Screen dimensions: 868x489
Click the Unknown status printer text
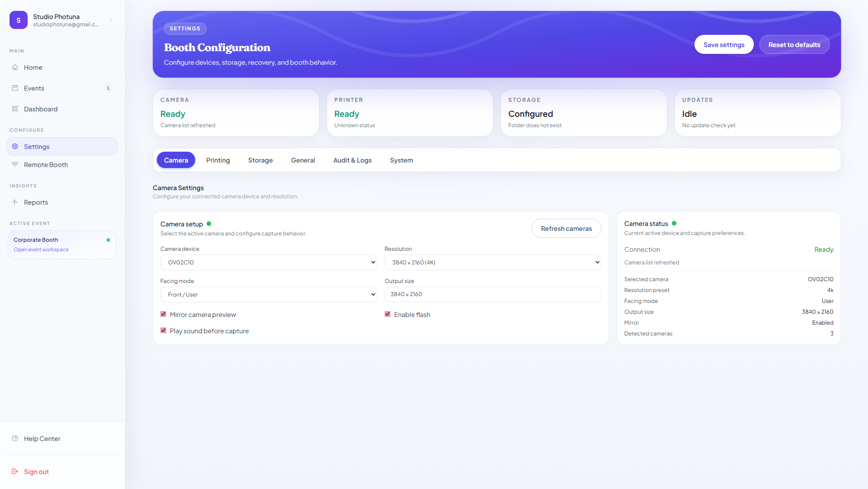(355, 125)
